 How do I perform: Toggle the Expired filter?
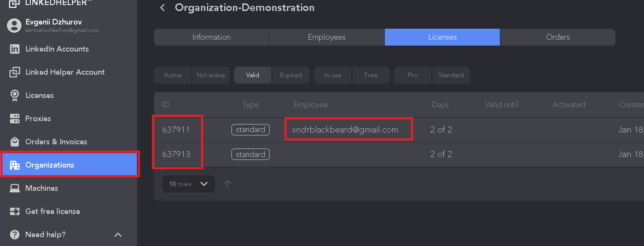(291, 75)
